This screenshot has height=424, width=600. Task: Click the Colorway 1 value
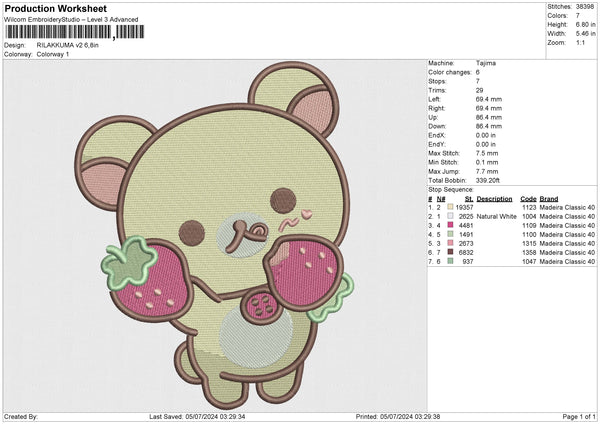(x=56, y=54)
